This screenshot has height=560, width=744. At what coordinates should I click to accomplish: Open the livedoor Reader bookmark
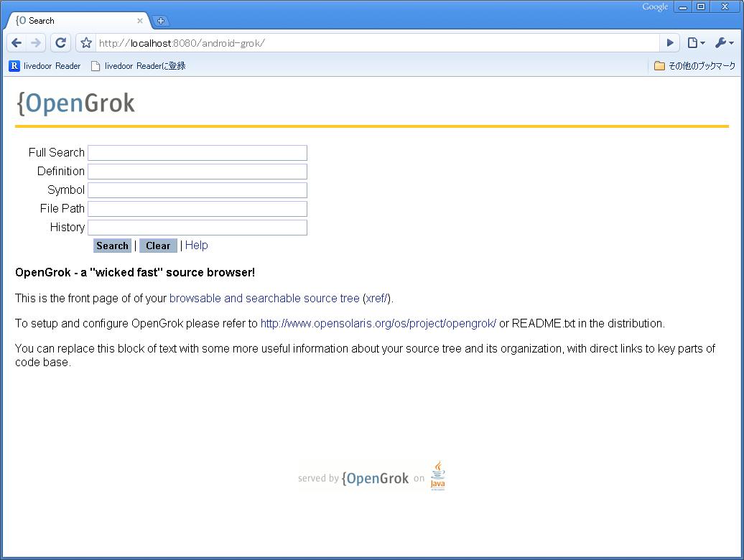45,66
